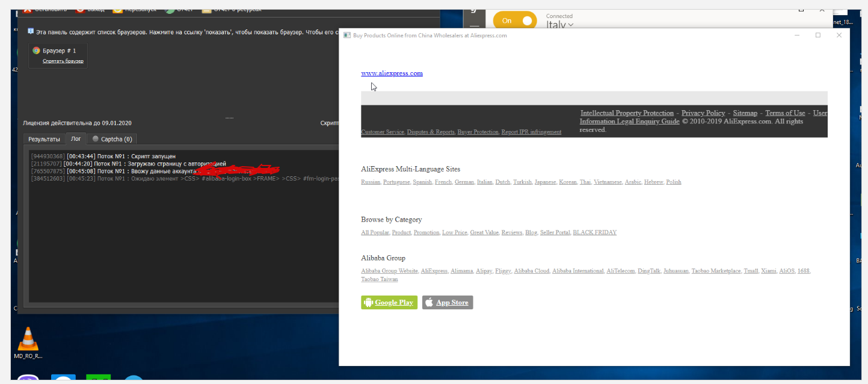Open the Alibaba Cloud link

532,271
